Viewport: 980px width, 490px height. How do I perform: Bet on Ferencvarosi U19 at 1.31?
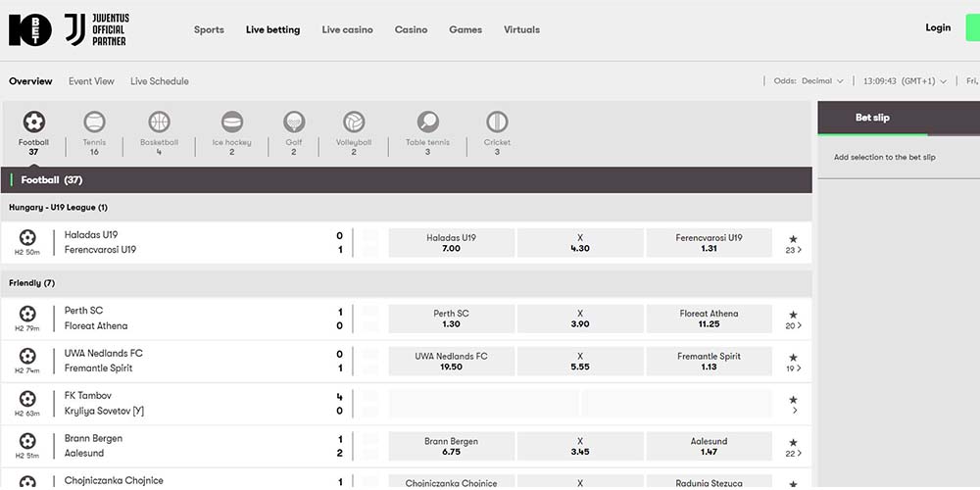click(x=709, y=243)
